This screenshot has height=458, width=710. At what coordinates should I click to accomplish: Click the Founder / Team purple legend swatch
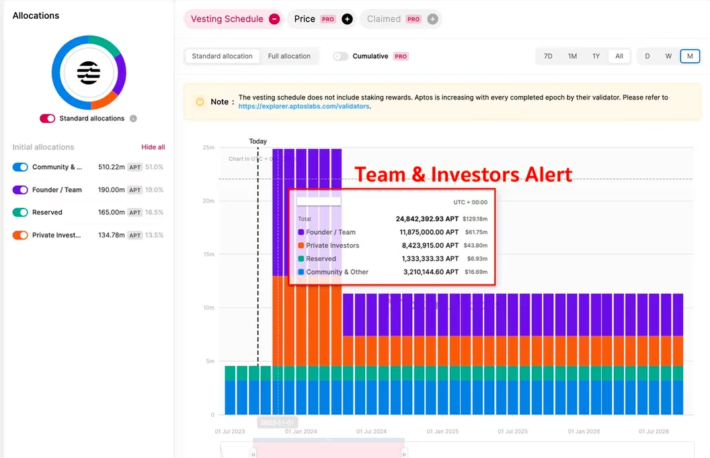coord(301,232)
